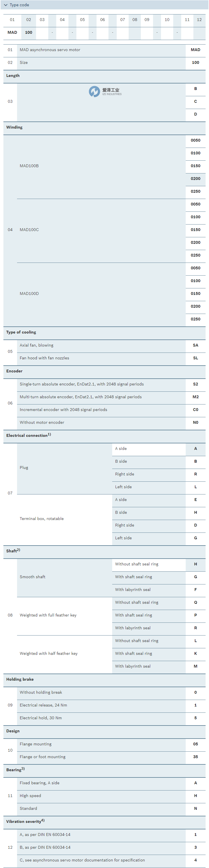Select SA axial fan blowing cooling

[196, 345]
